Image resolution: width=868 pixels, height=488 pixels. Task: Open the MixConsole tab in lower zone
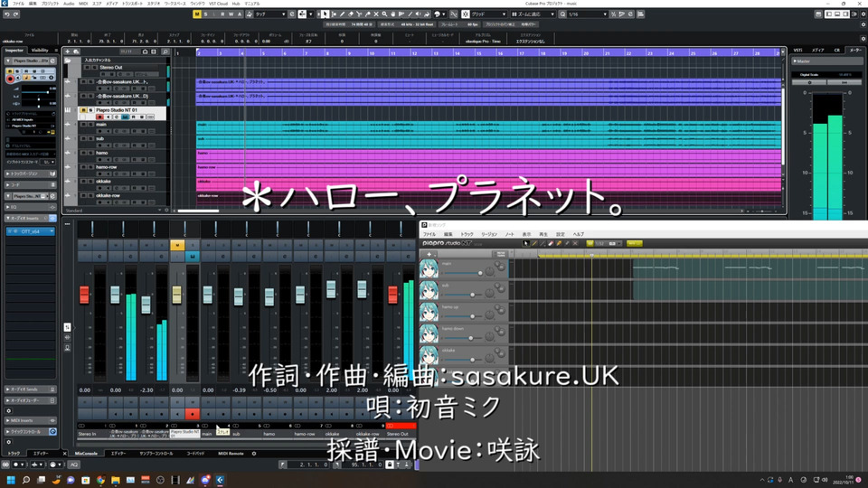pyautogui.click(x=86, y=453)
